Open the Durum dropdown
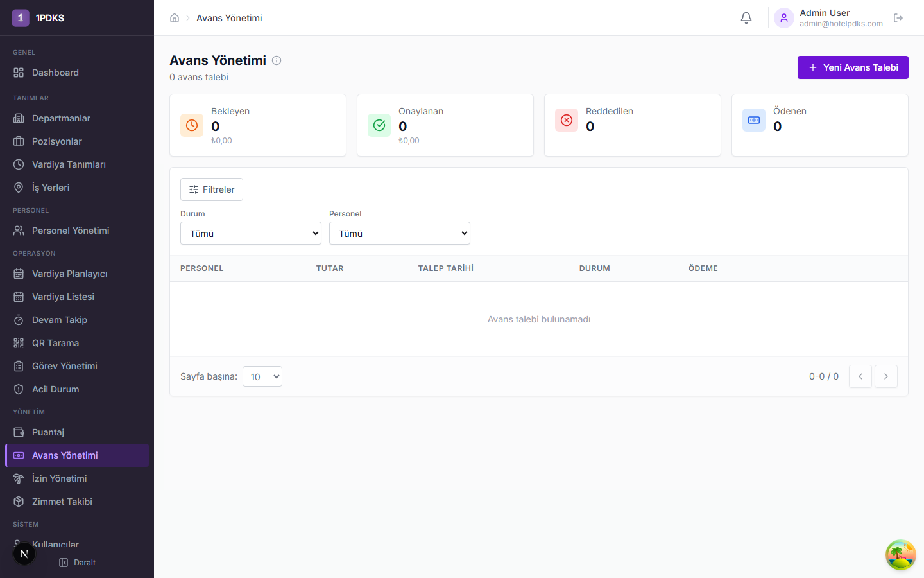924x578 pixels. 251,233
